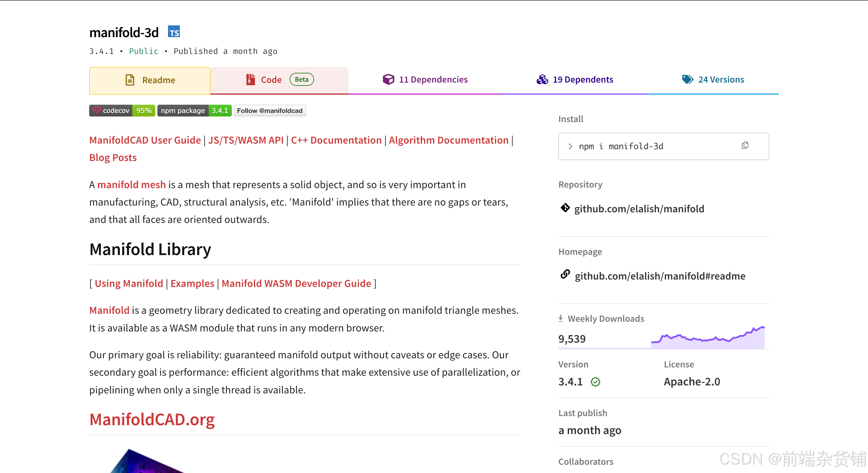Click the TypeScript TS badge icon
This screenshot has width=868, height=473.
tap(174, 32)
